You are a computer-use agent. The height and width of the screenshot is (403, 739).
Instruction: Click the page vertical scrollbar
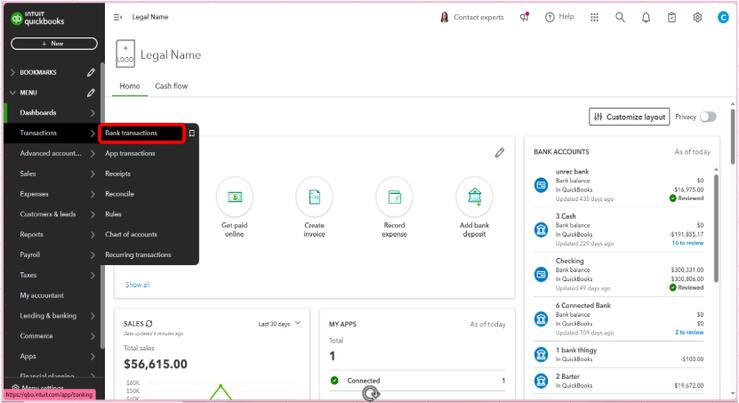(733, 130)
